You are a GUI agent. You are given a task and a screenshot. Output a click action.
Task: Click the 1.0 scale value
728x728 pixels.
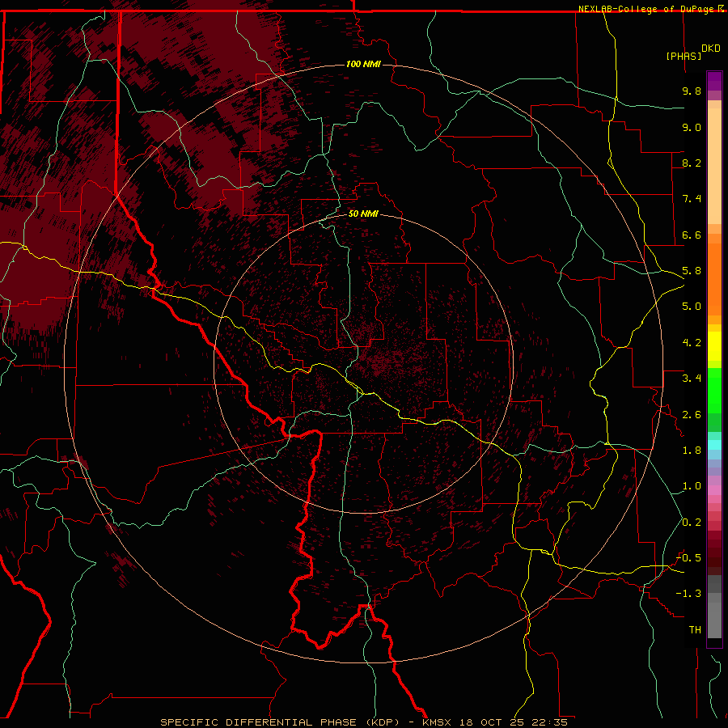click(692, 486)
